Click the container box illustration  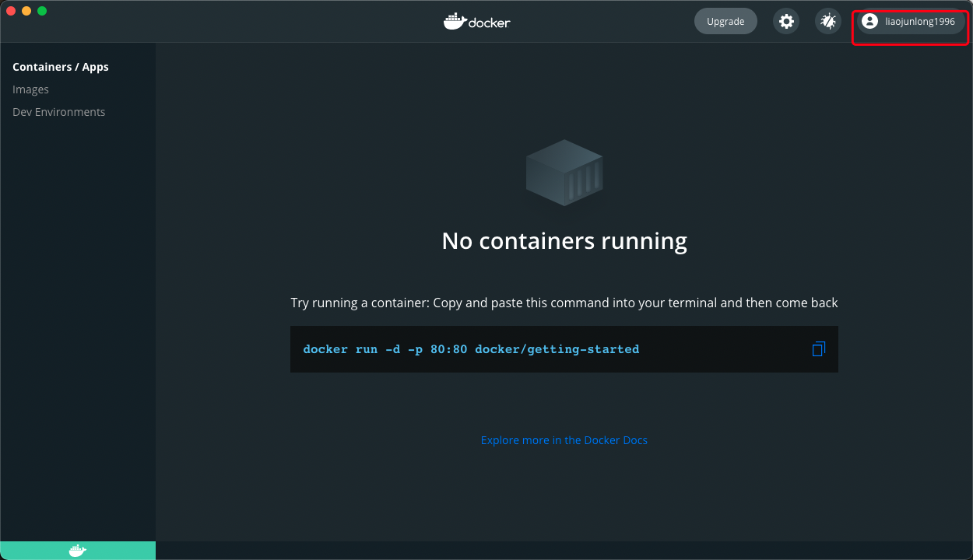point(564,173)
